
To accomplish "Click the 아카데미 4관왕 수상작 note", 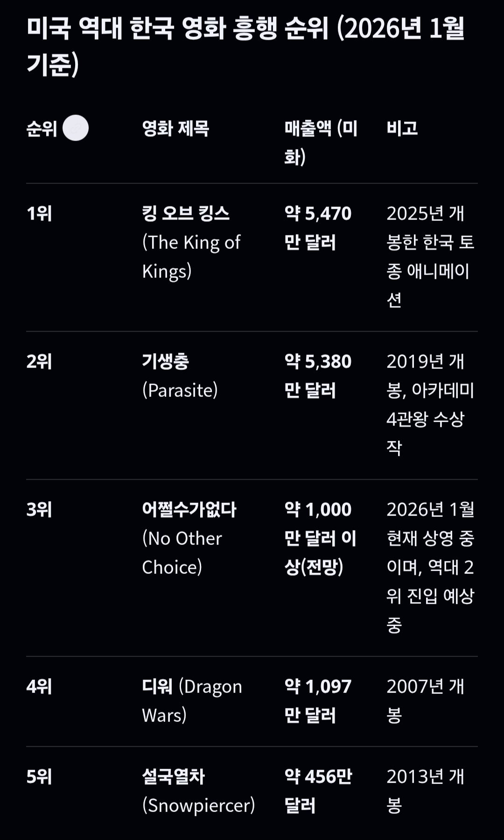I will (x=430, y=404).
